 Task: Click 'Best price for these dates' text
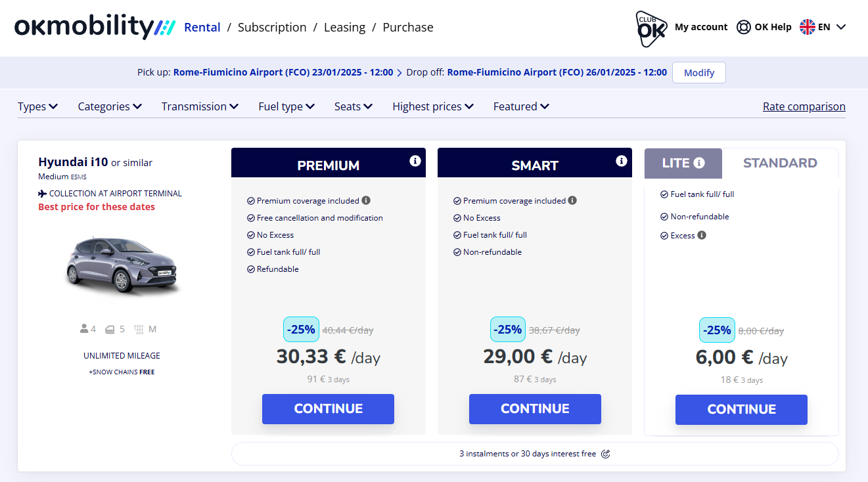point(97,207)
